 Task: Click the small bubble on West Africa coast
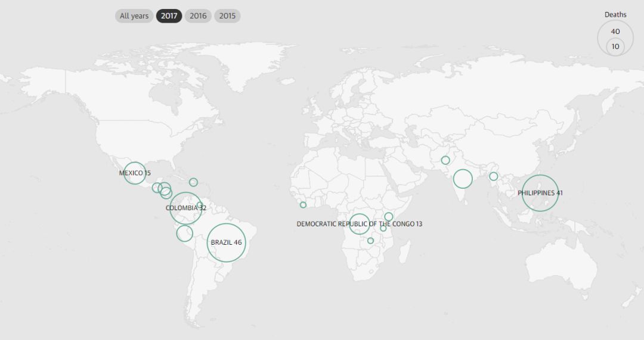303,205
